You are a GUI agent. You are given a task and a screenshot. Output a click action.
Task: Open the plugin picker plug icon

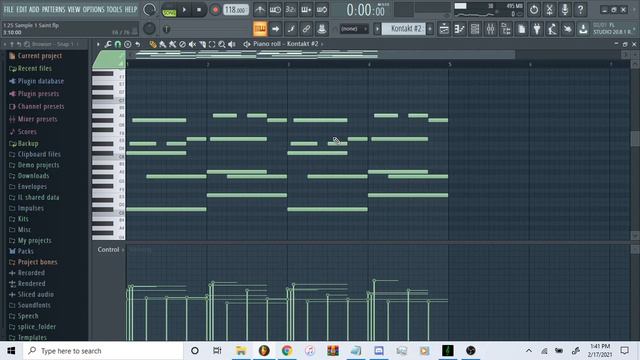click(x=537, y=29)
